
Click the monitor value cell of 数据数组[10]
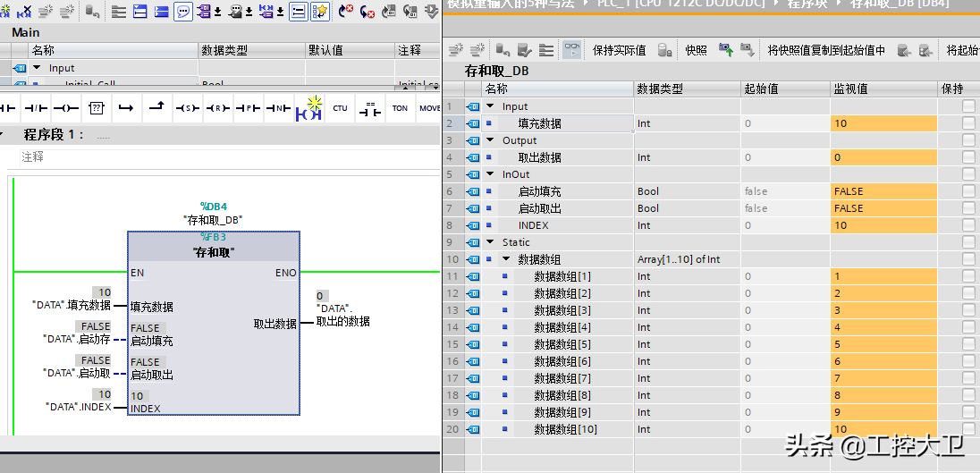(883, 429)
